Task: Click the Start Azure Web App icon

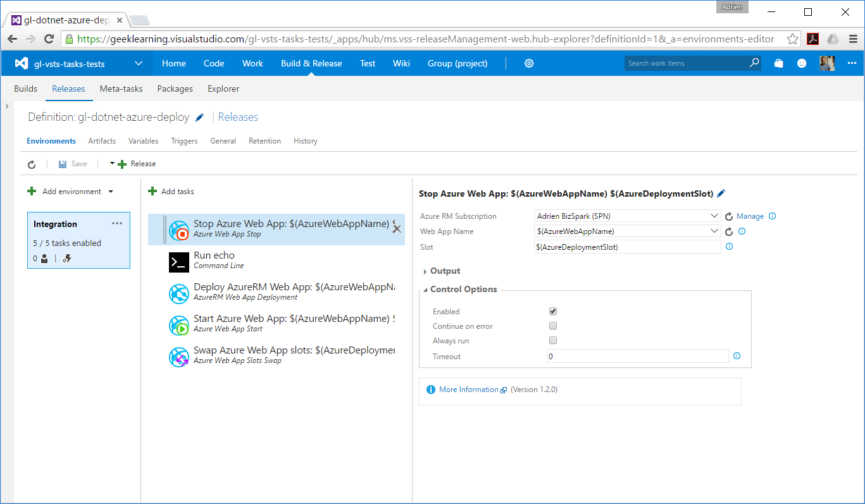Action: coord(179,325)
